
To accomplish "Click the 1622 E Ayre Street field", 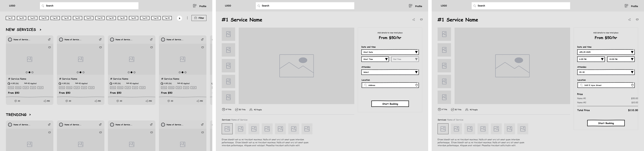I will [x=606, y=85].
